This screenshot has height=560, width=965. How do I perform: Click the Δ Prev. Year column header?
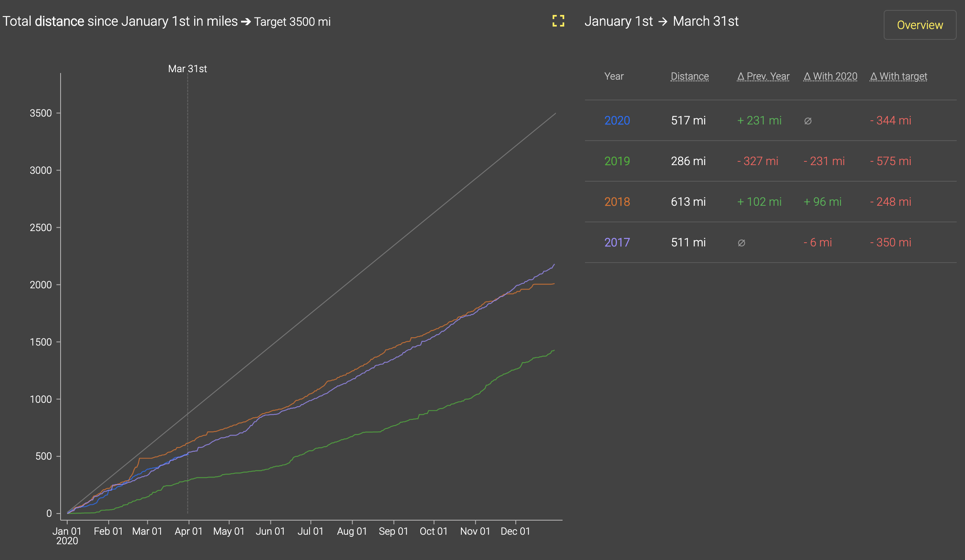(x=763, y=76)
